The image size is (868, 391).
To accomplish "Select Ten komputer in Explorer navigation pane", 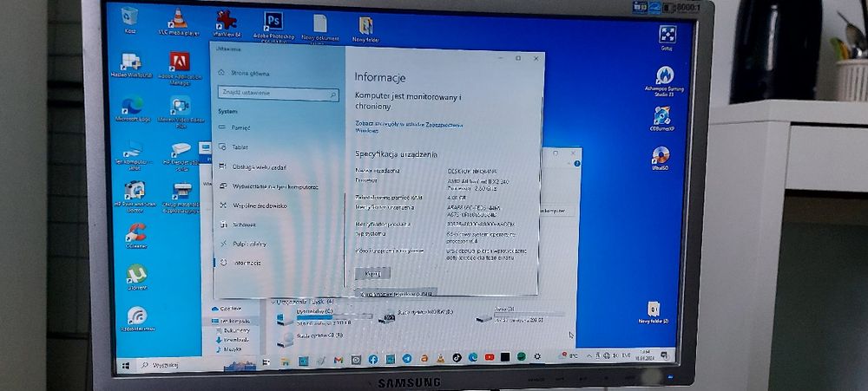I will [232, 321].
